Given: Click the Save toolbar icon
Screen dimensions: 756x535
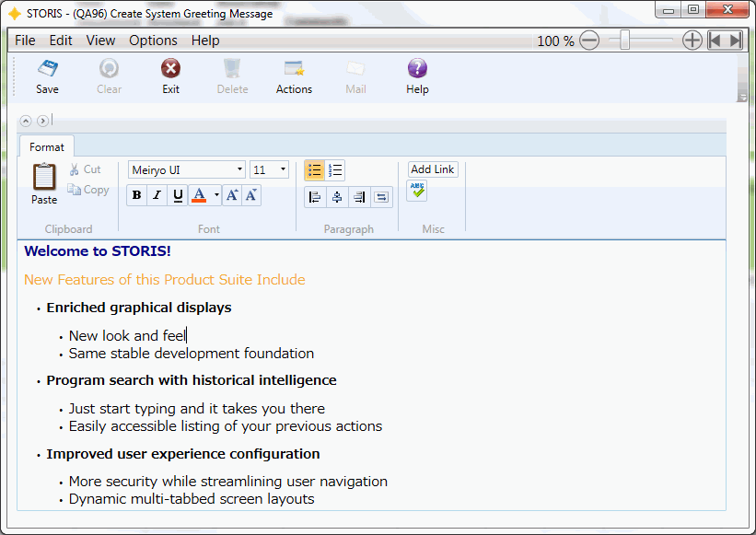Looking at the screenshot, I should coord(47,70).
